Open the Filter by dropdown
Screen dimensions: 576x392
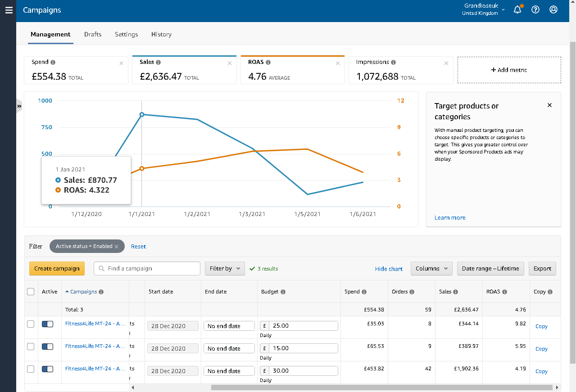tap(225, 269)
